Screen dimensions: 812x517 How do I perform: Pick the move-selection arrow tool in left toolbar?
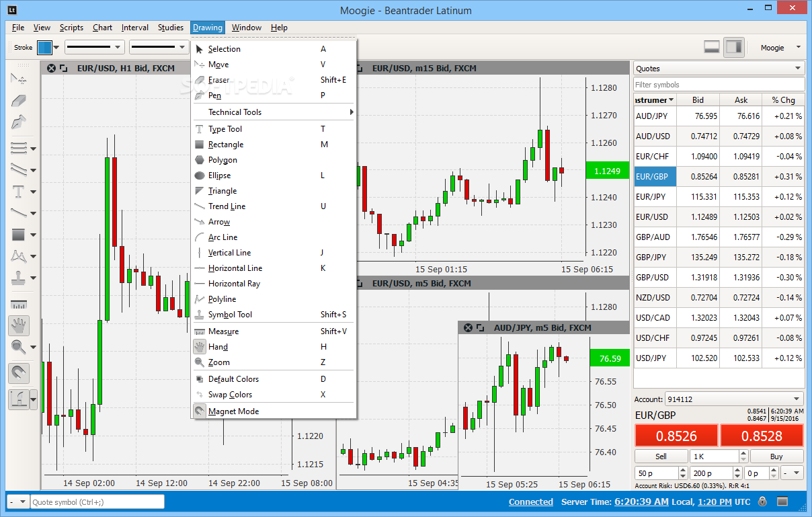pyautogui.click(x=19, y=79)
